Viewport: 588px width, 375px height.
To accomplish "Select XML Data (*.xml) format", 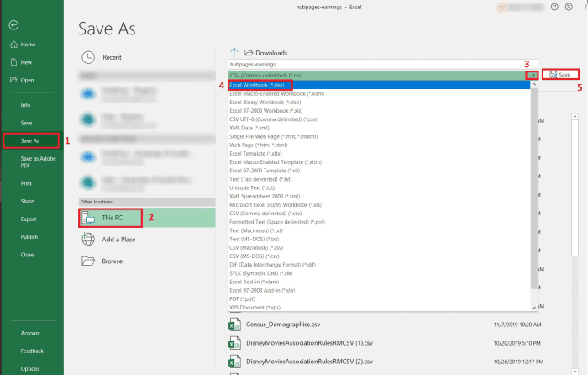I will pyautogui.click(x=379, y=128).
